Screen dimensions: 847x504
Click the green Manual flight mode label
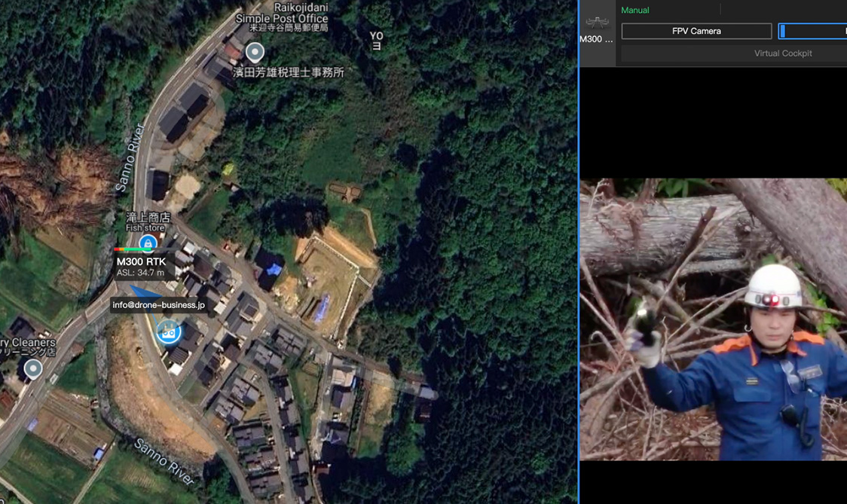pos(634,10)
